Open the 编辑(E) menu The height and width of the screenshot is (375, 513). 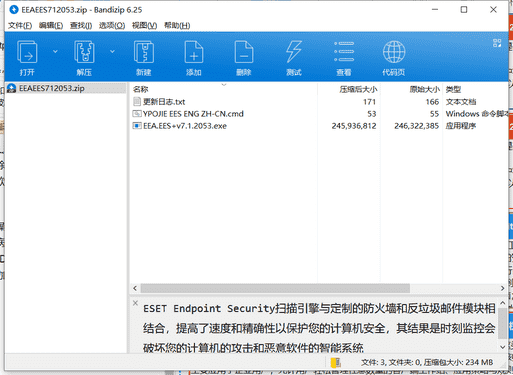pos(51,25)
